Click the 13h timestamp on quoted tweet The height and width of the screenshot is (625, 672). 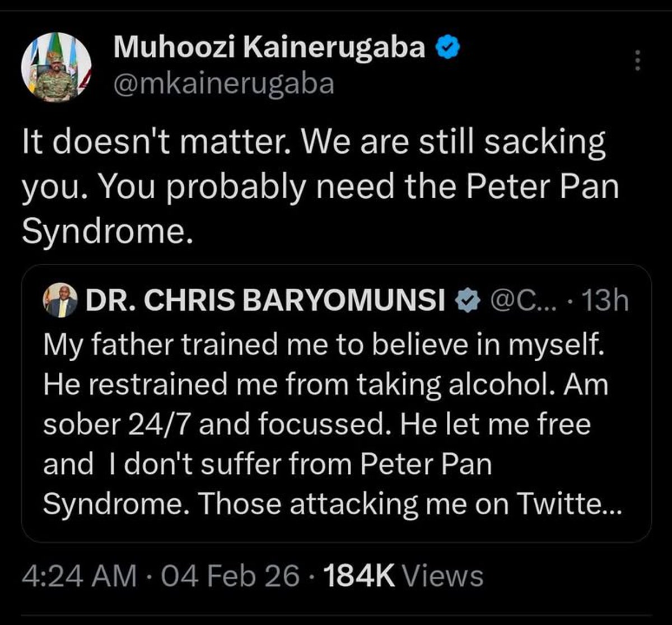click(605, 302)
